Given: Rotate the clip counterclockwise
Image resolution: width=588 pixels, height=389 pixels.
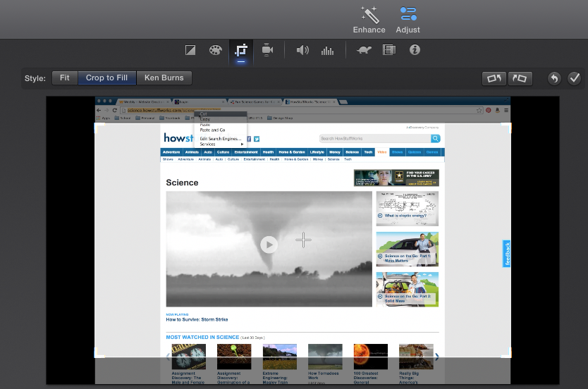Looking at the screenshot, I should tap(494, 78).
